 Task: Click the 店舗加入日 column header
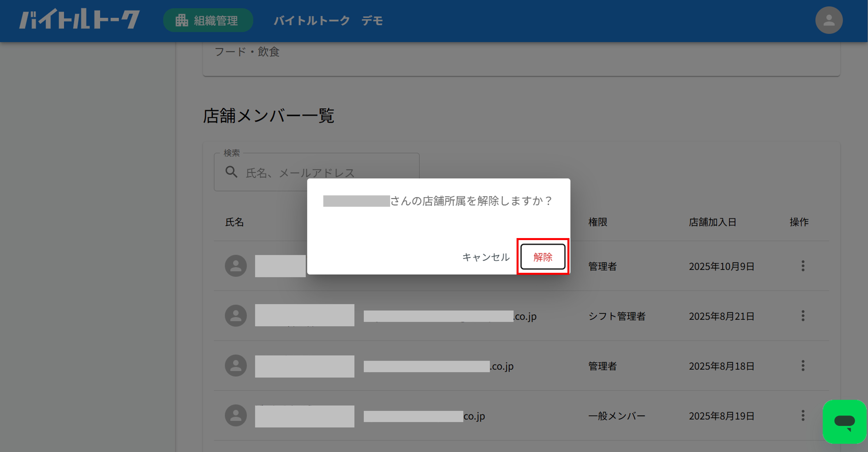(712, 222)
